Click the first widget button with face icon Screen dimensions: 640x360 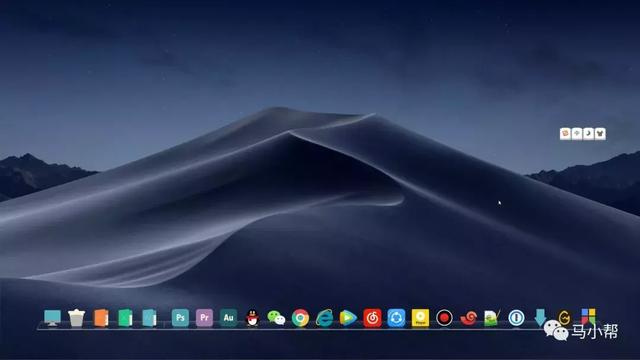point(565,133)
